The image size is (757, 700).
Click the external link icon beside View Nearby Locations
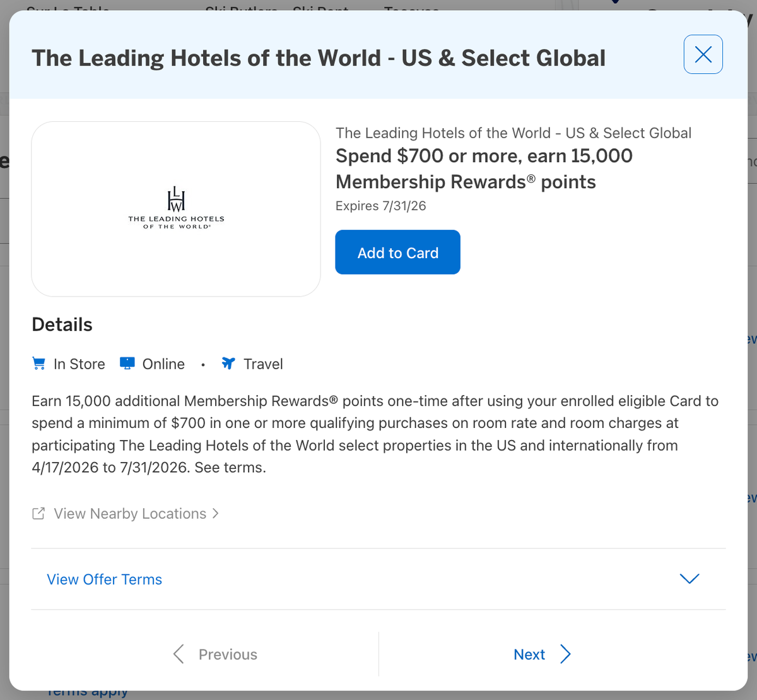(38, 513)
